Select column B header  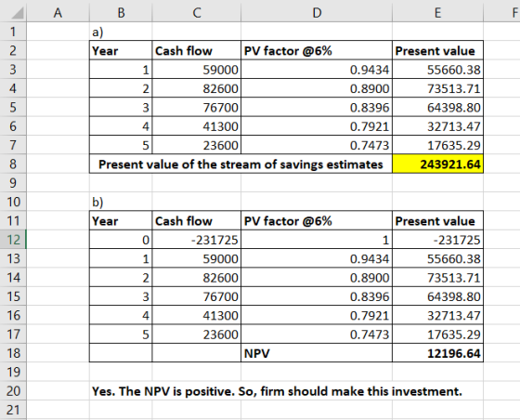[121, 13]
